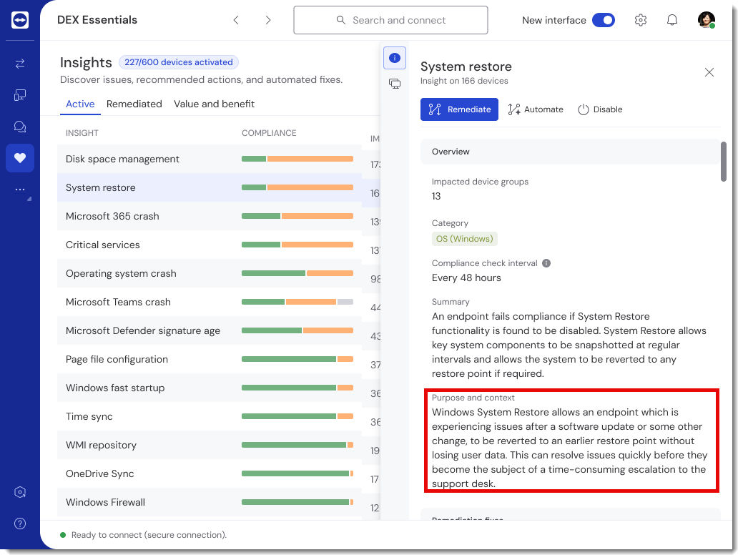This screenshot has width=743, height=560.
Task: Click Microsoft Teams crash compliance bar
Action: click(x=297, y=302)
